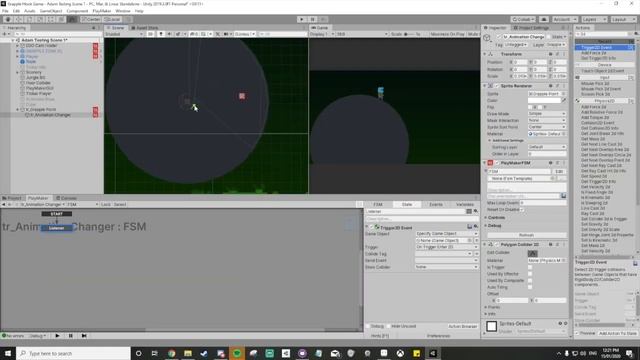The height and width of the screenshot is (360, 640).
Task: Click the state settings gear icon next to Listener name
Action: 476,211
